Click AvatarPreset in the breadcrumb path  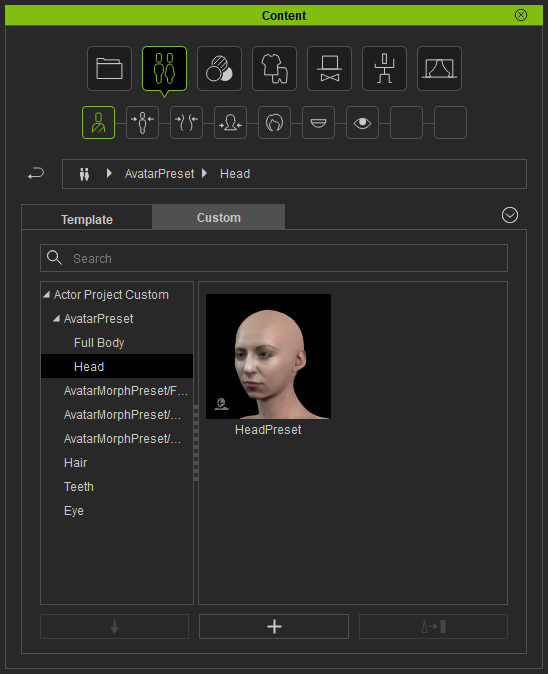159,174
